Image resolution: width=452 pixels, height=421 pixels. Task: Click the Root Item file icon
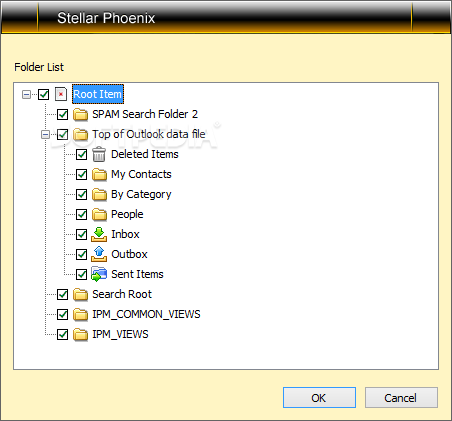(x=61, y=94)
